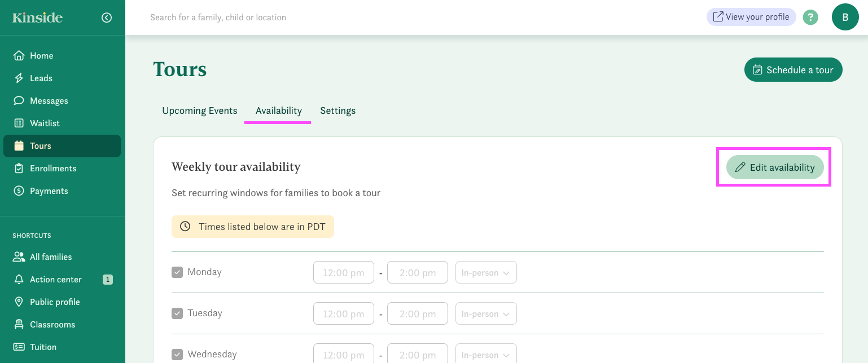
Task: Open the user avatar B menu
Action: coord(845,17)
